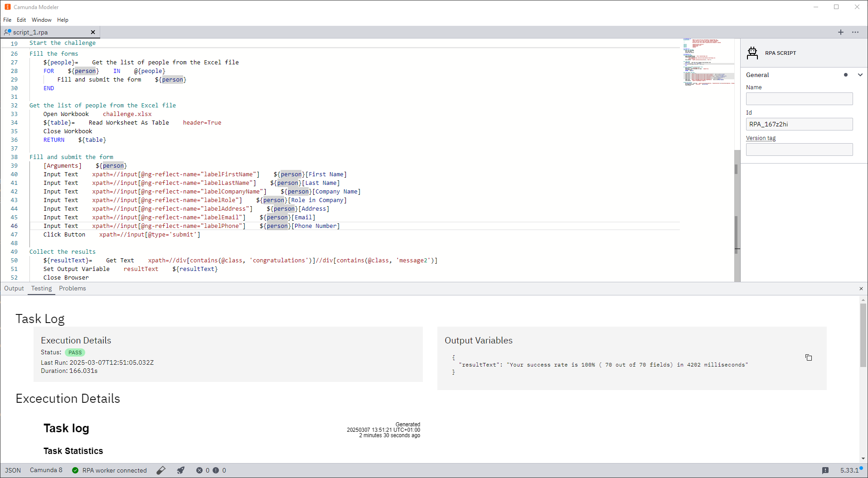Click the deploy rocket icon
The image size is (868, 478).
(180, 470)
